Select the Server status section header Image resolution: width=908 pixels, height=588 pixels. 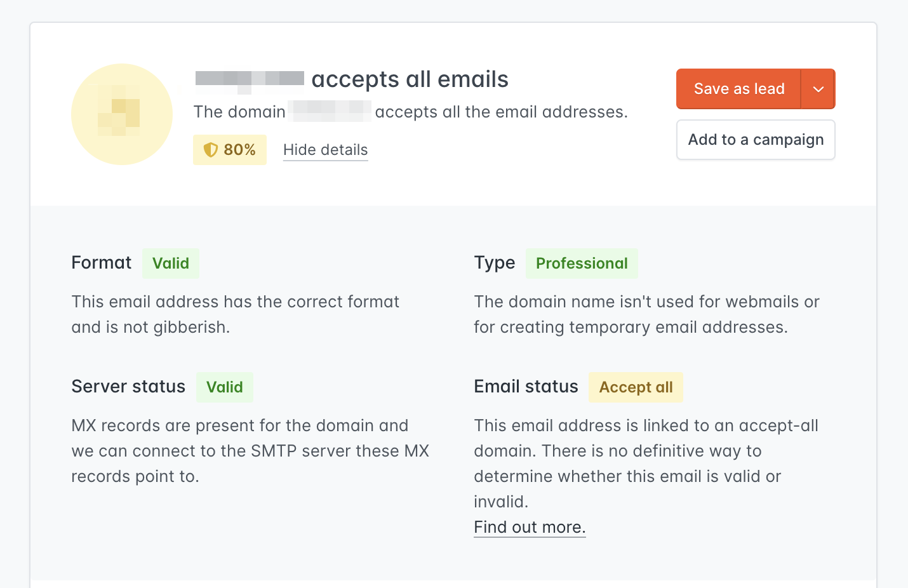click(128, 387)
